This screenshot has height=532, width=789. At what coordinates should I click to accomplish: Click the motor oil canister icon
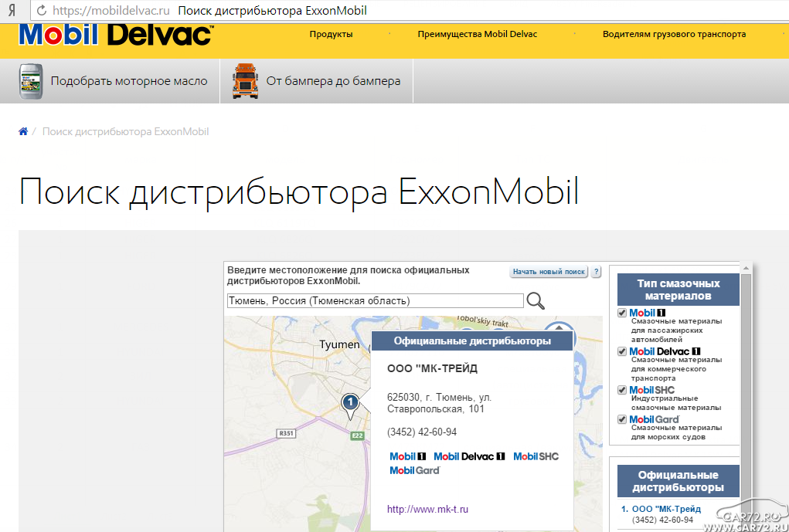31,81
